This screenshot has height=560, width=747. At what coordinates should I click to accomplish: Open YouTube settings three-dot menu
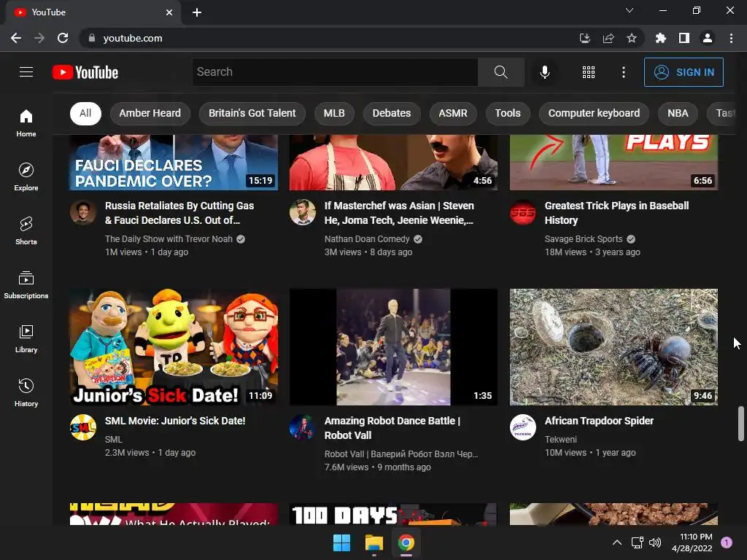tap(624, 72)
